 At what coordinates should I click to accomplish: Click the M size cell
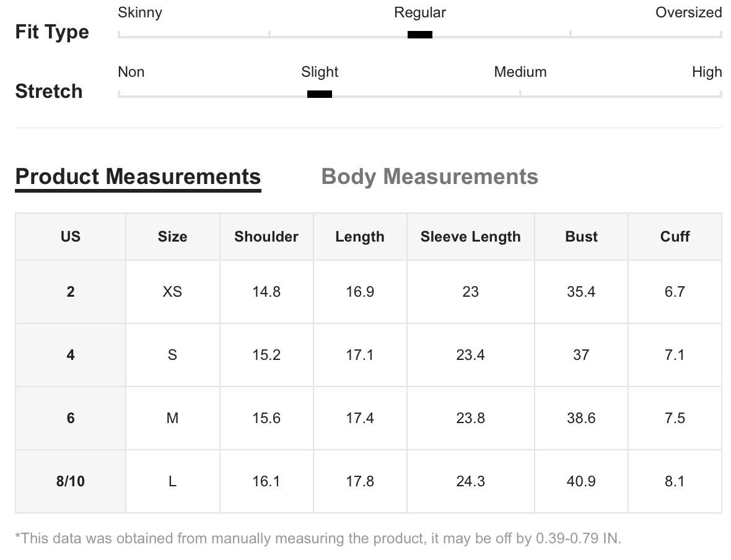(x=172, y=418)
